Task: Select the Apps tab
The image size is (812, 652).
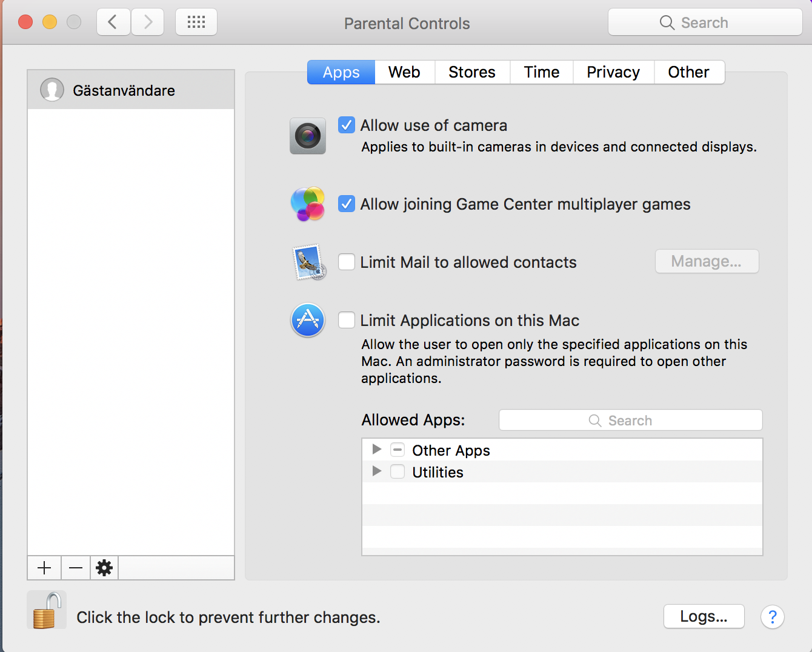Action: click(341, 72)
